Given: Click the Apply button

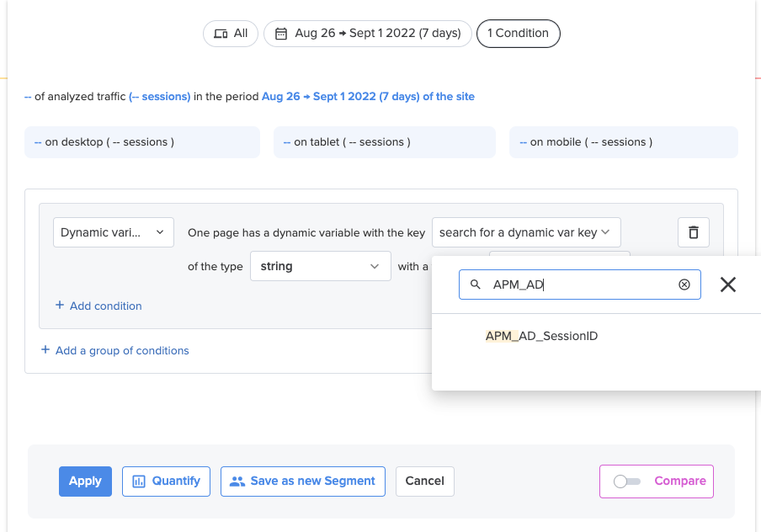Looking at the screenshot, I should [85, 481].
